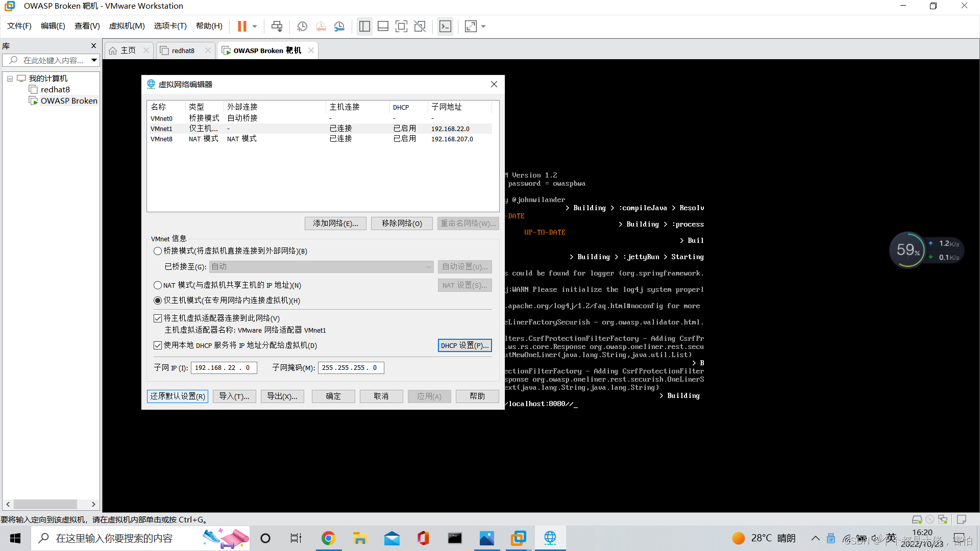Open Task View on the taskbar
Viewport: 980px width, 551px height.
point(296,538)
